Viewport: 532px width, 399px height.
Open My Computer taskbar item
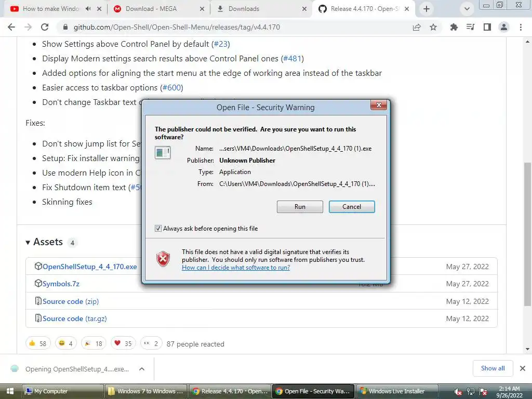point(63,391)
